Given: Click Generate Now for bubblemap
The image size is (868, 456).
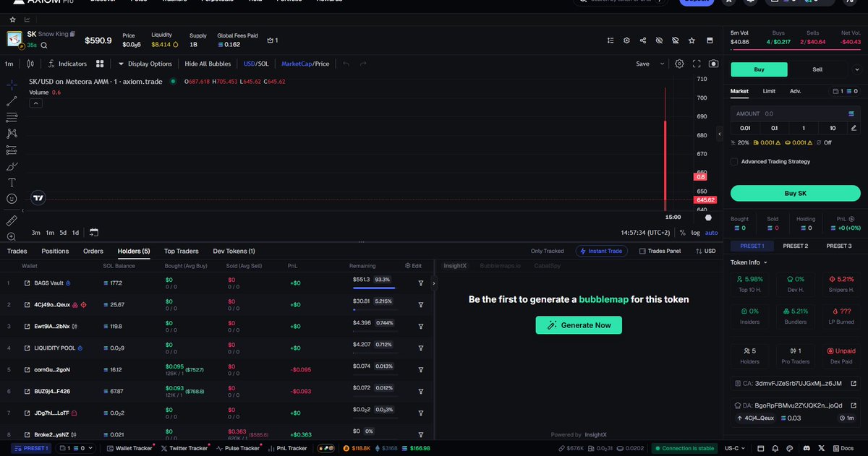Looking at the screenshot, I should pos(579,325).
